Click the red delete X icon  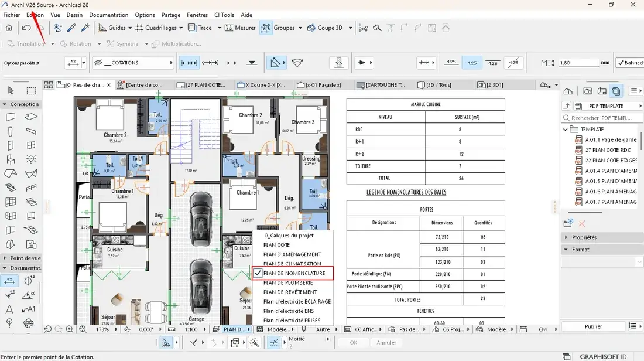click(x=581, y=224)
